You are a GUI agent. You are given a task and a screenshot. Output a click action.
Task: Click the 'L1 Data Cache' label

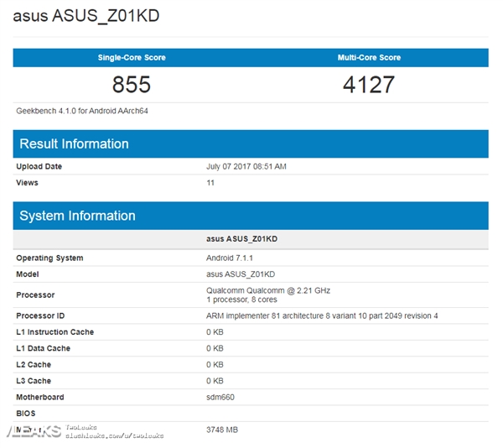coord(43,348)
